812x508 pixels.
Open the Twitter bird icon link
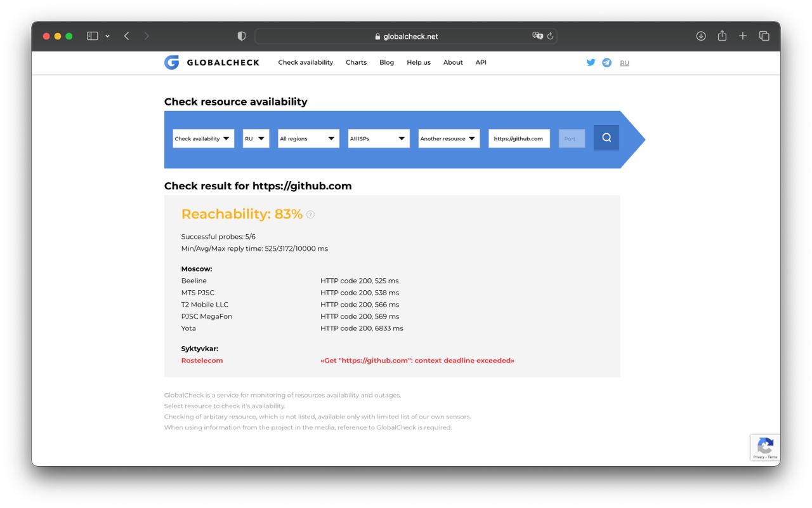[x=591, y=62]
